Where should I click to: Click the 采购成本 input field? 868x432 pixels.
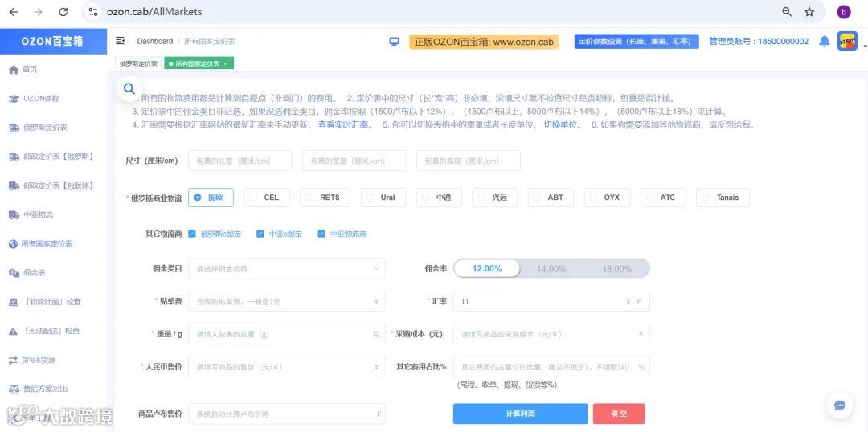tap(551, 334)
